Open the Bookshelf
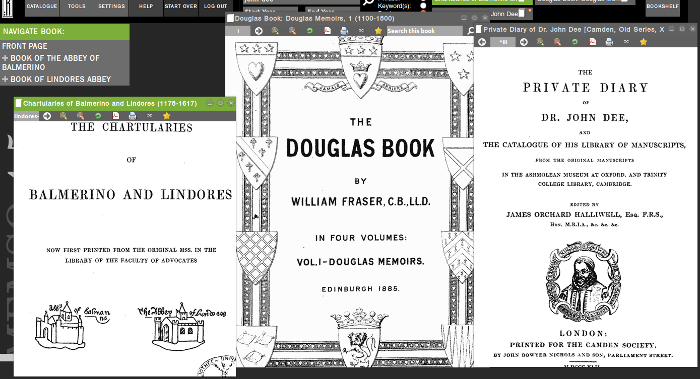 pos(662,6)
